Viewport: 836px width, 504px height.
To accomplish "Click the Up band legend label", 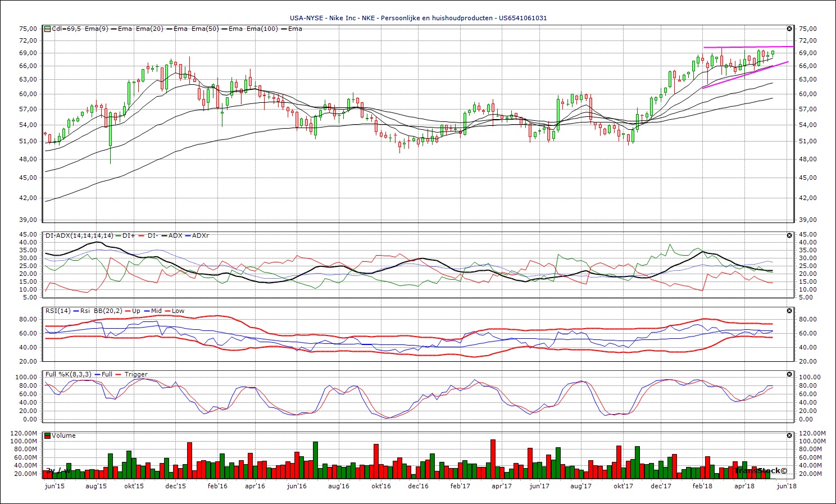I will [x=136, y=311].
